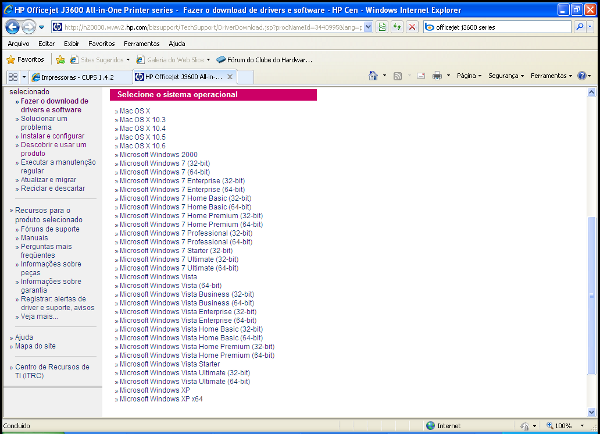This screenshot has width=600, height=434.
Task: Click the scrollbar up arrow
Action: [x=591, y=92]
